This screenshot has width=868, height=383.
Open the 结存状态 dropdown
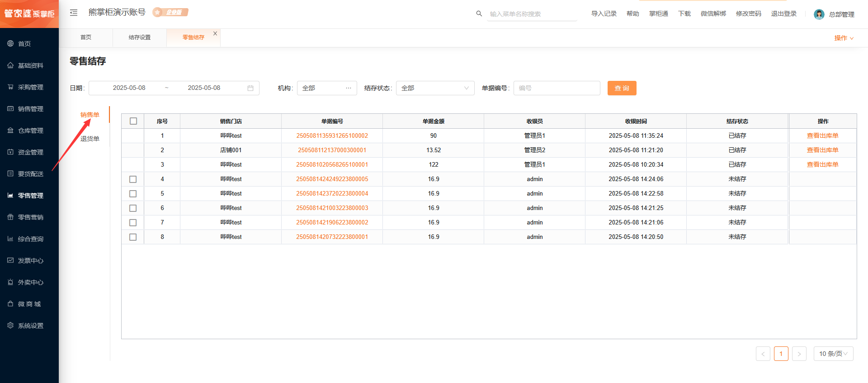[435, 88]
